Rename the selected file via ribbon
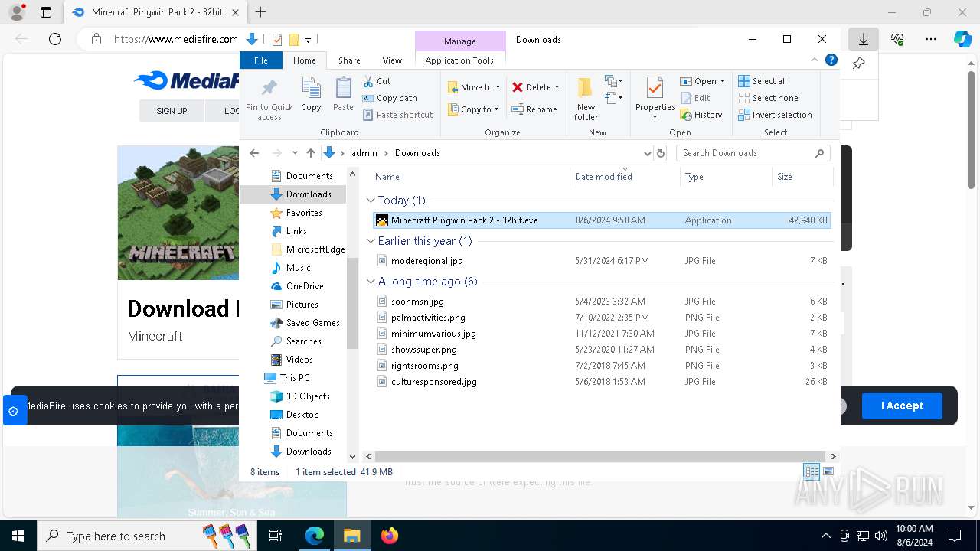The image size is (980, 551). [534, 109]
